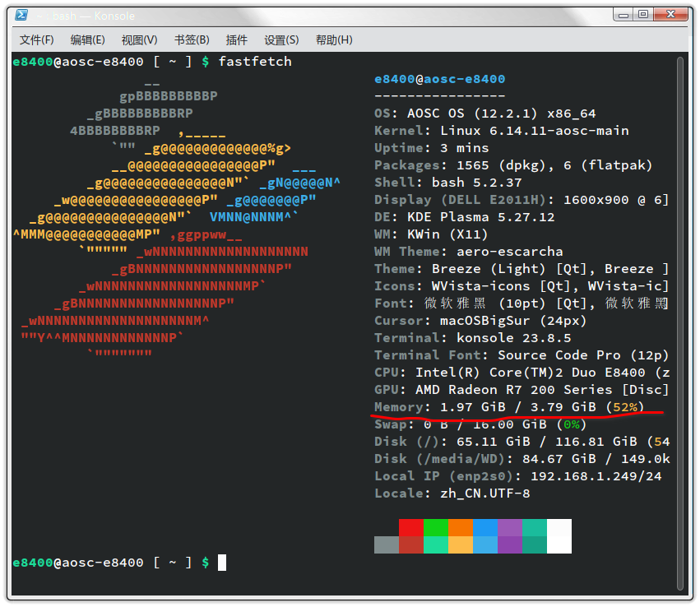
Task: Open the 文件(F) menu
Action: [37, 40]
